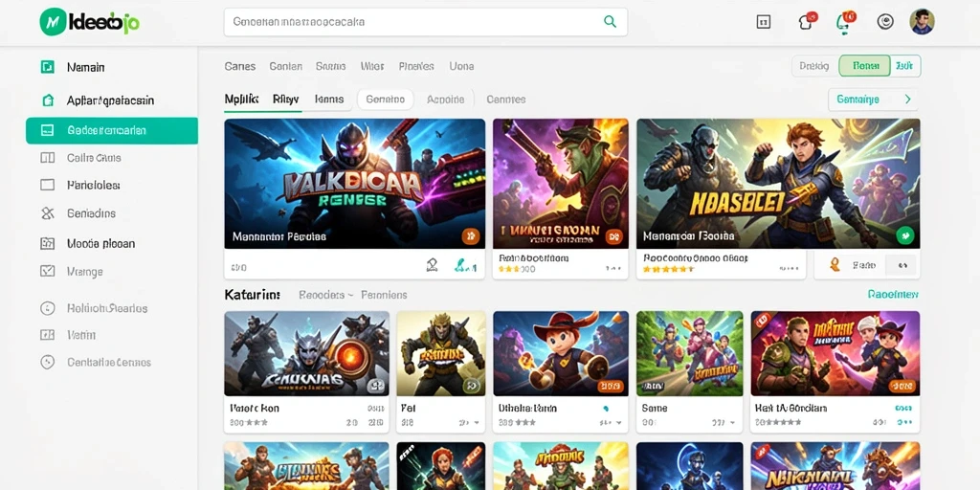Image resolution: width=980 pixels, height=490 pixels.
Task: Click the icon beside the Nemain sidebar item
Action: (x=47, y=67)
